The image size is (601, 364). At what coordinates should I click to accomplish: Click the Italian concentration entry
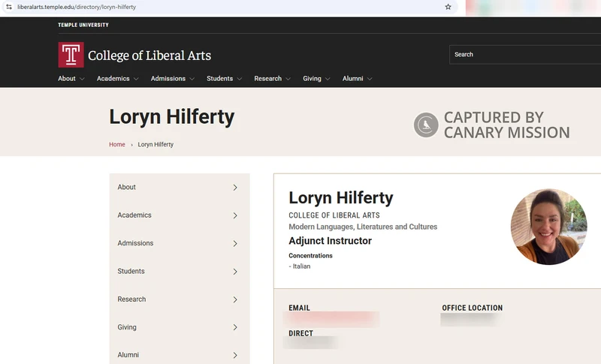click(299, 266)
